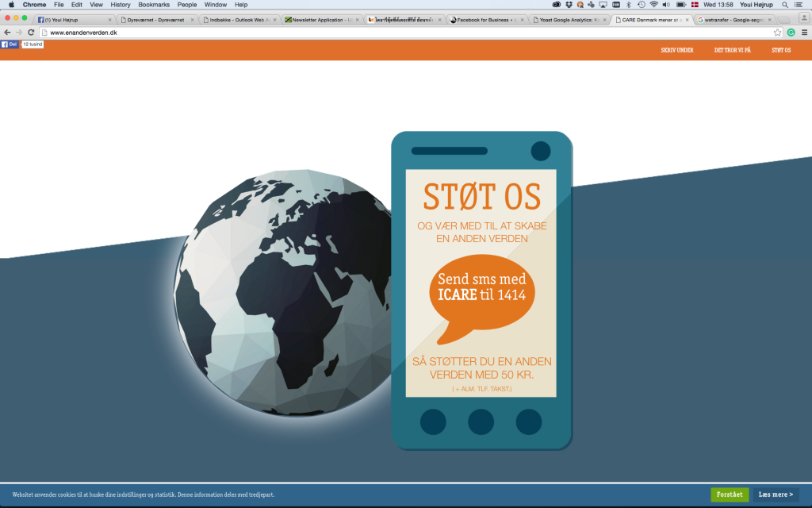
Task: Click the Wi-Fi status icon
Action: (653, 5)
